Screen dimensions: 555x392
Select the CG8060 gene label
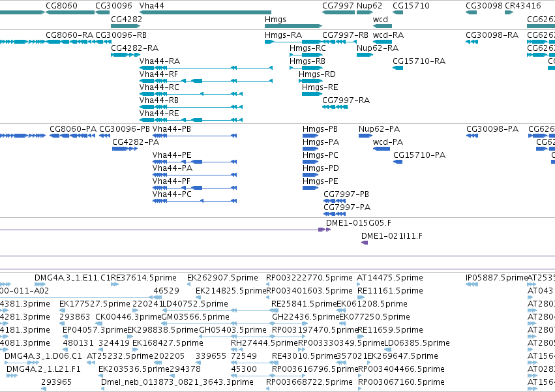point(61,6)
